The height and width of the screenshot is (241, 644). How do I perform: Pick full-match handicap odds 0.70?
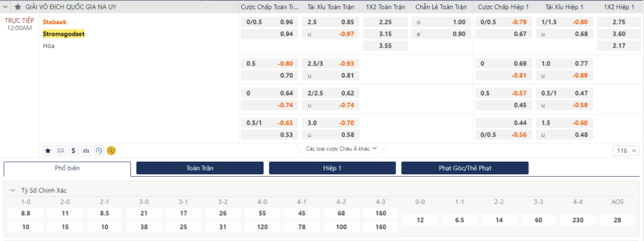tap(269, 76)
